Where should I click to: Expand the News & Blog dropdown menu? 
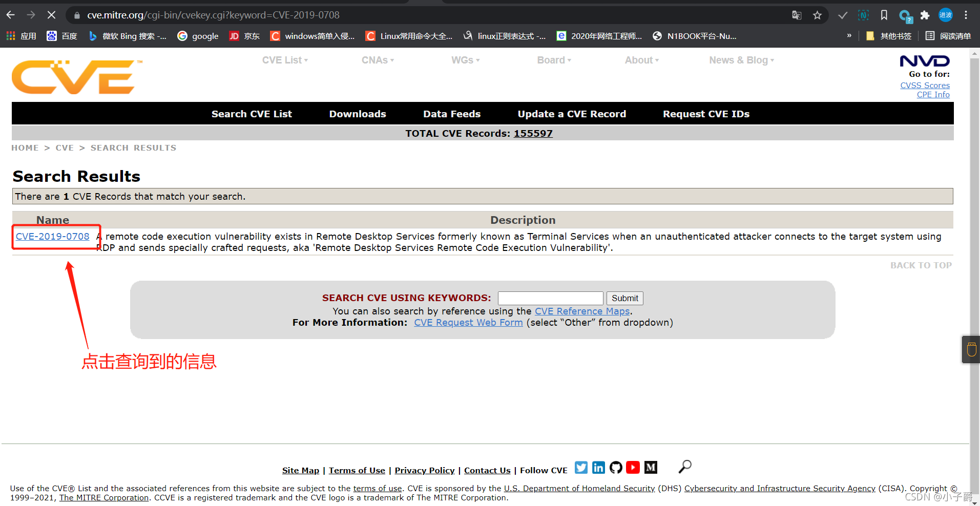coord(741,60)
